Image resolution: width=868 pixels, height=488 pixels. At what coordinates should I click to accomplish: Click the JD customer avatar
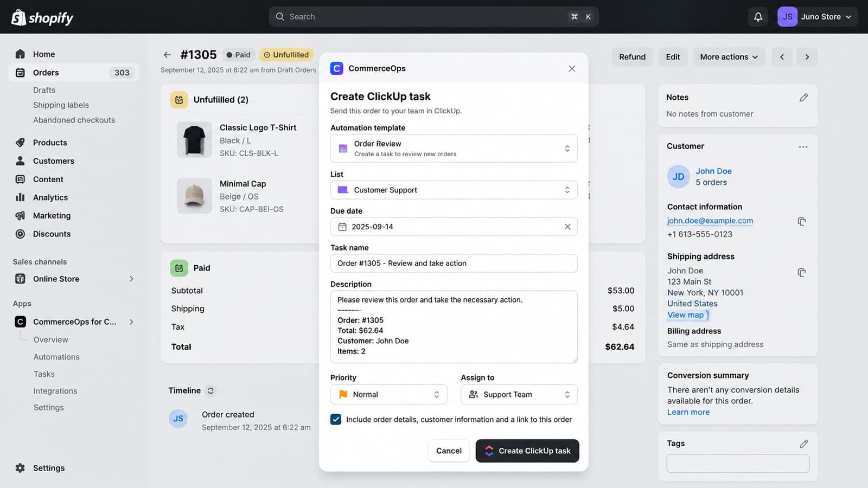(678, 177)
